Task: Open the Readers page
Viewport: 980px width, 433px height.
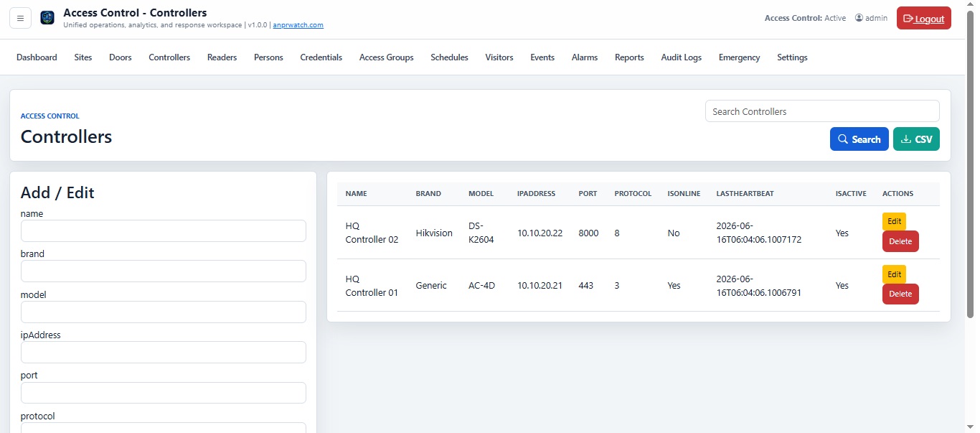Action: pos(222,57)
